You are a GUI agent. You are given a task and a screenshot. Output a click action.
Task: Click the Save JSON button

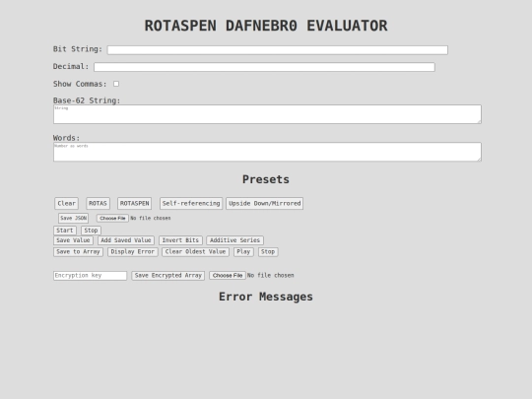73,218
